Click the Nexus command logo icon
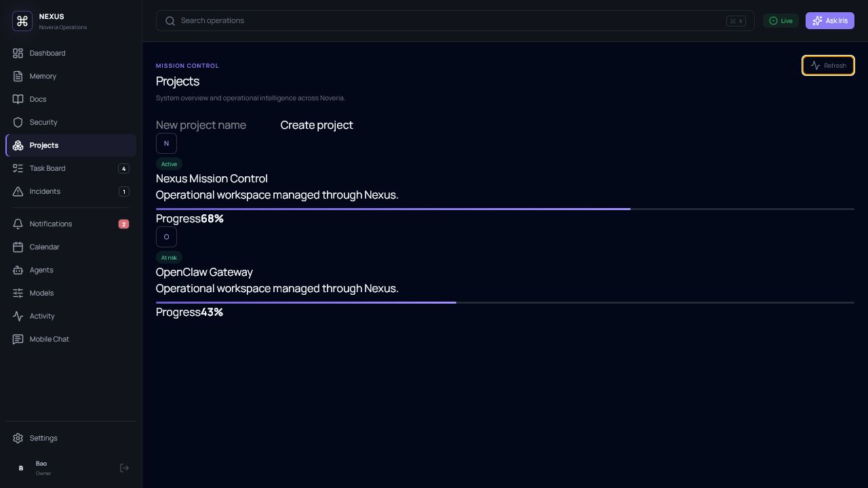Screen dimensions: 868x488 [x=22, y=21]
